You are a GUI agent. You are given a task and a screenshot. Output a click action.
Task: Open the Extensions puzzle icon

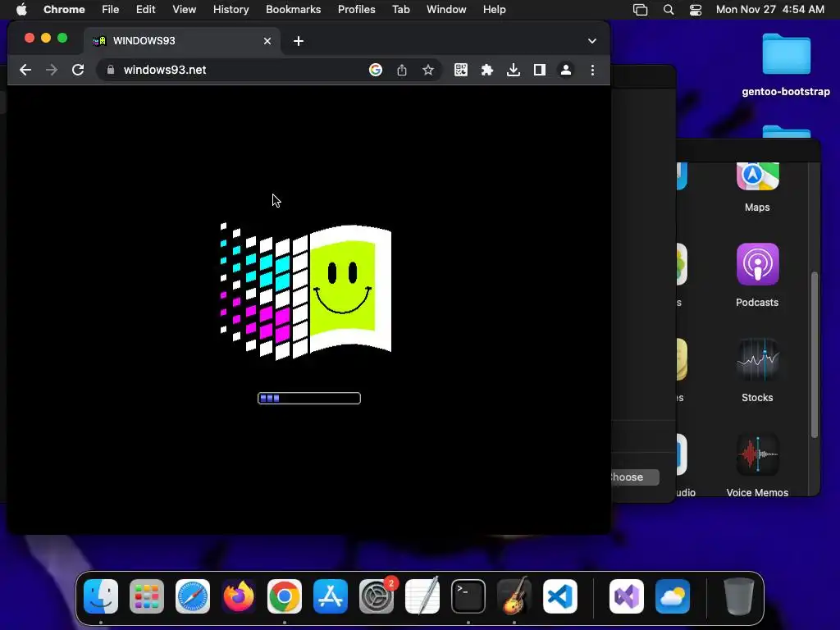(x=487, y=70)
